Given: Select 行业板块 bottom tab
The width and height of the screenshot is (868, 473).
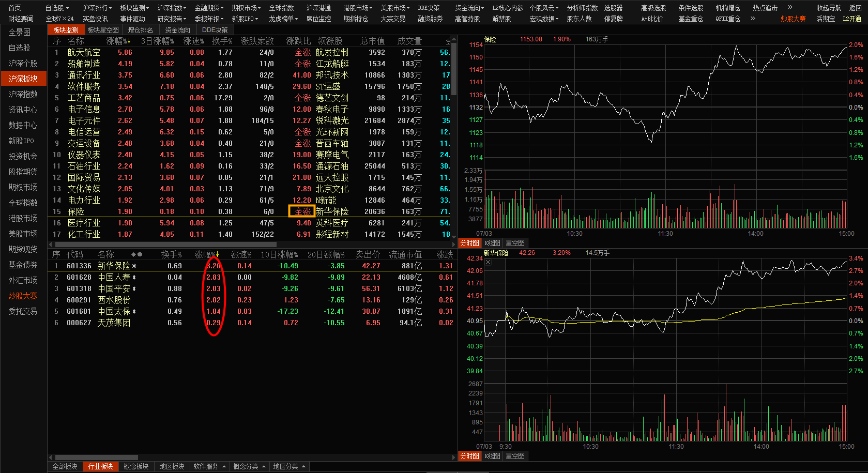Looking at the screenshot, I should coord(101,466).
